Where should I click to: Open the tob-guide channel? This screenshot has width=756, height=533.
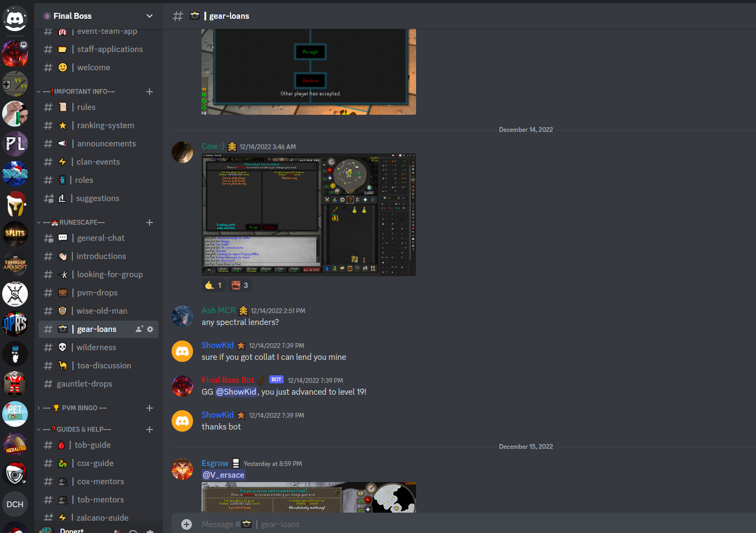(x=99, y=445)
